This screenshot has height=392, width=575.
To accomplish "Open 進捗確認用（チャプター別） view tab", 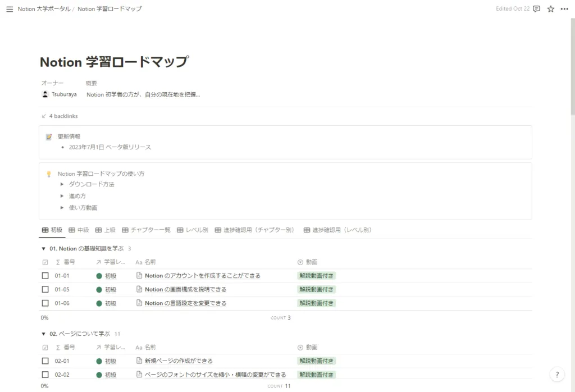I will (x=254, y=230).
